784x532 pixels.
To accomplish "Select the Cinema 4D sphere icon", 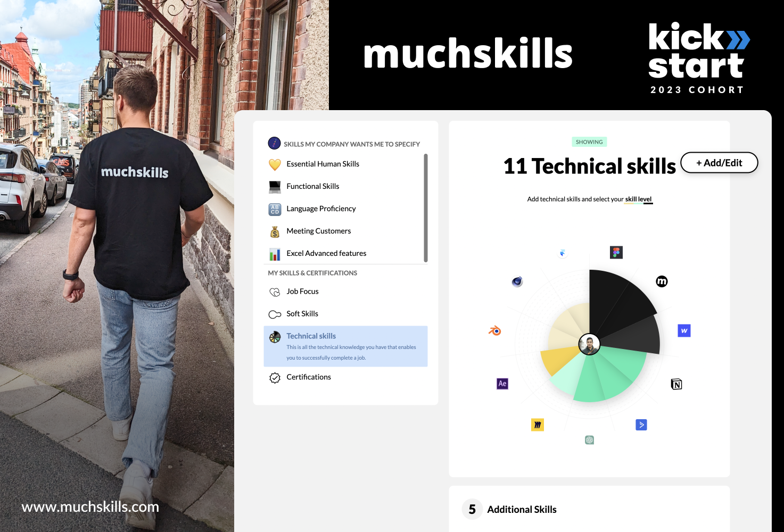I will point(517,281).
